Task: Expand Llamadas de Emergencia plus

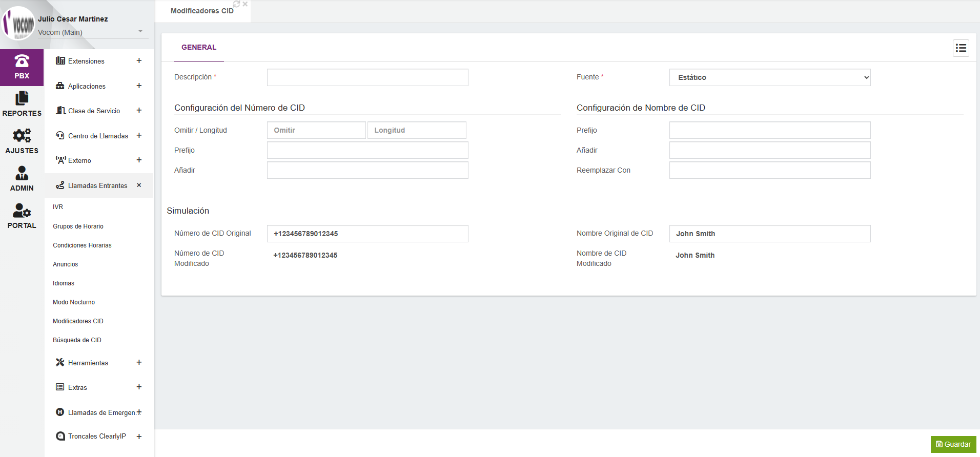Action: coord(139,412)
